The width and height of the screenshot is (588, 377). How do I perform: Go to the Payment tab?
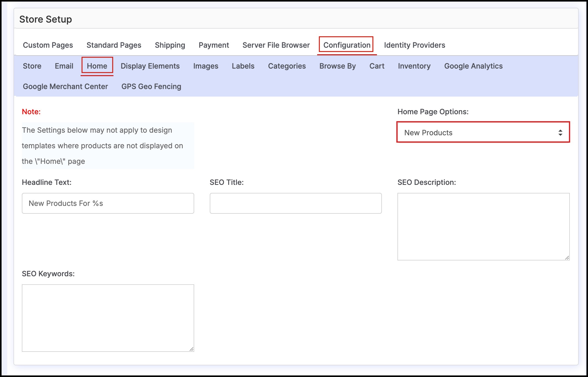(214, 45)
